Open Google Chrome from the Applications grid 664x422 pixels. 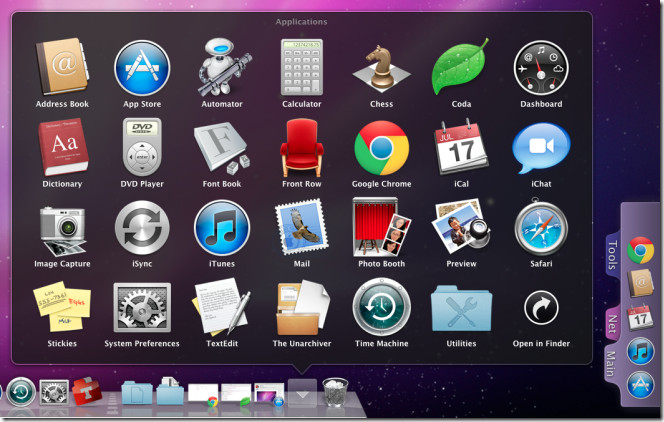click(x=382, y=148)
